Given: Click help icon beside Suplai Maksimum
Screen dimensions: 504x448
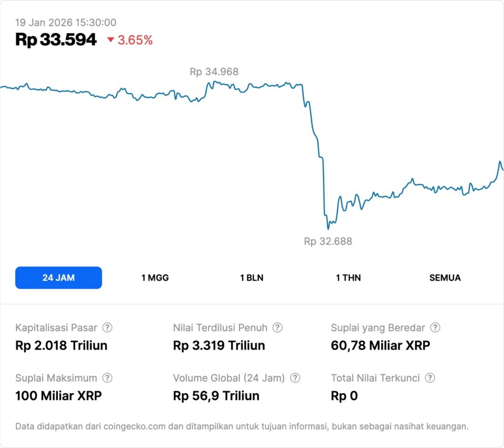Looking at the screenshot, I should click(x=107, y=378).
